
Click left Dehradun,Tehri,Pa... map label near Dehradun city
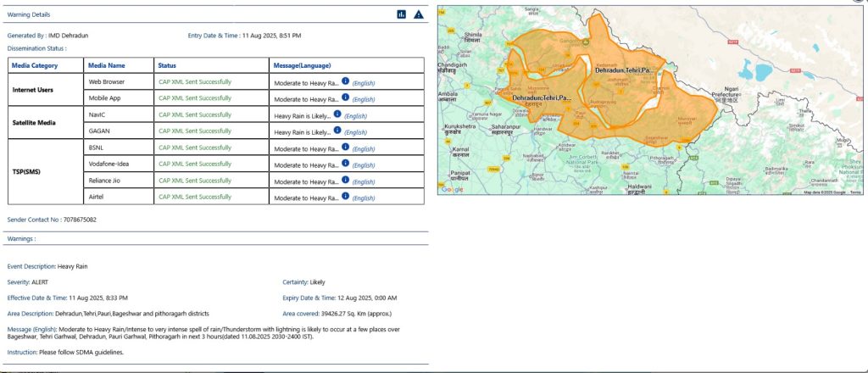[542, 98]
